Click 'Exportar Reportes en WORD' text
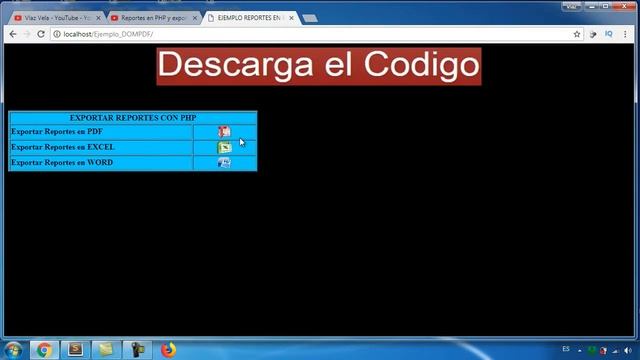The image size is (640, 360). click(62, 162)
